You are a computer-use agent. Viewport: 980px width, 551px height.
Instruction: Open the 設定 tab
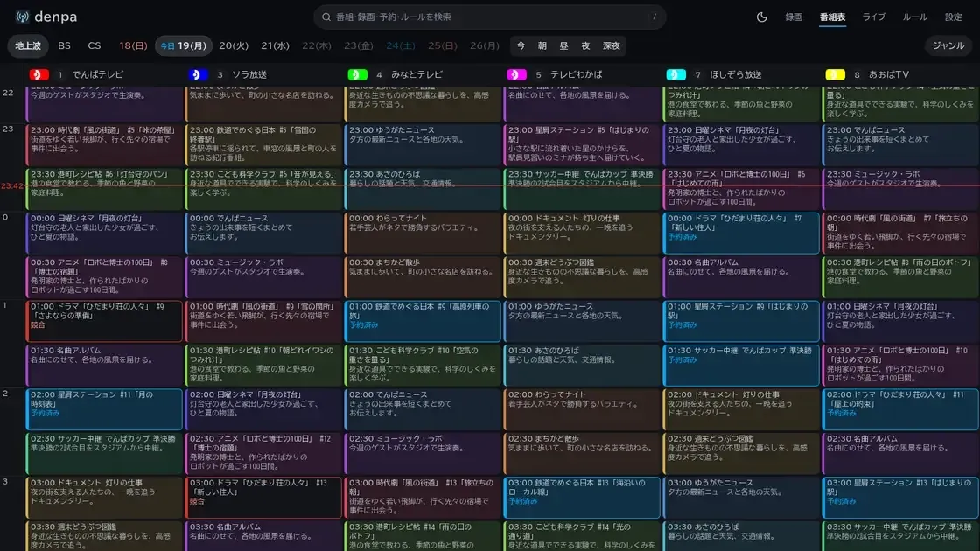point(953,17)
